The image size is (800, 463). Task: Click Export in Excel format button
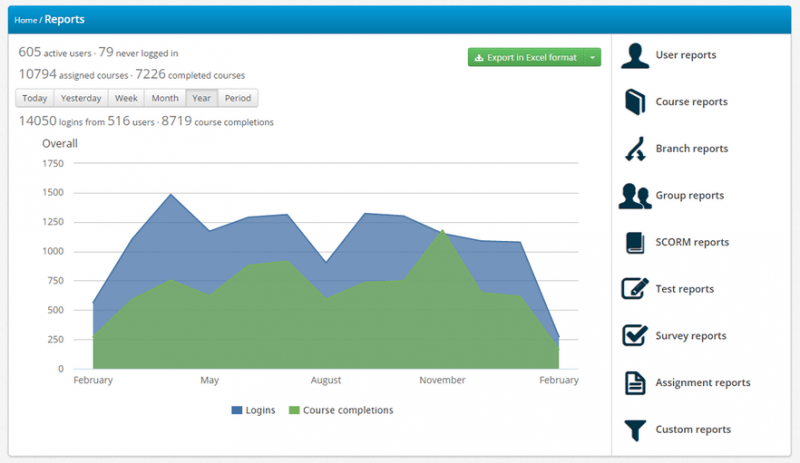526,57
